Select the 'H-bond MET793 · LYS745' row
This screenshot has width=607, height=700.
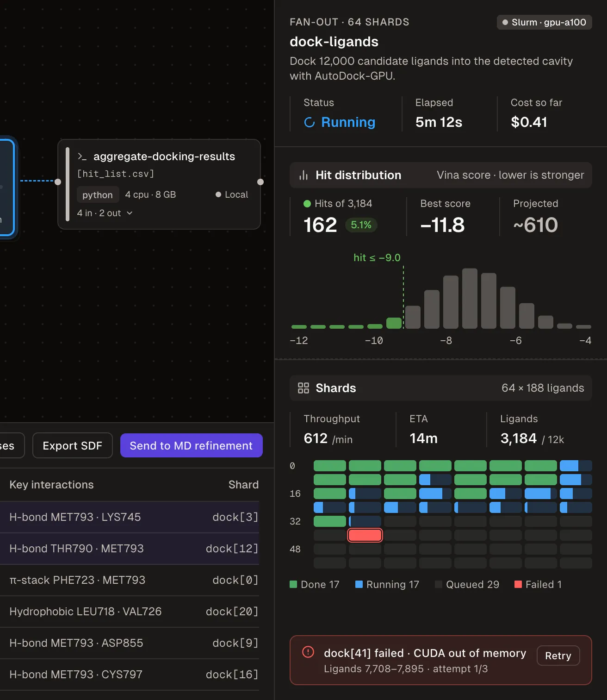130,517
